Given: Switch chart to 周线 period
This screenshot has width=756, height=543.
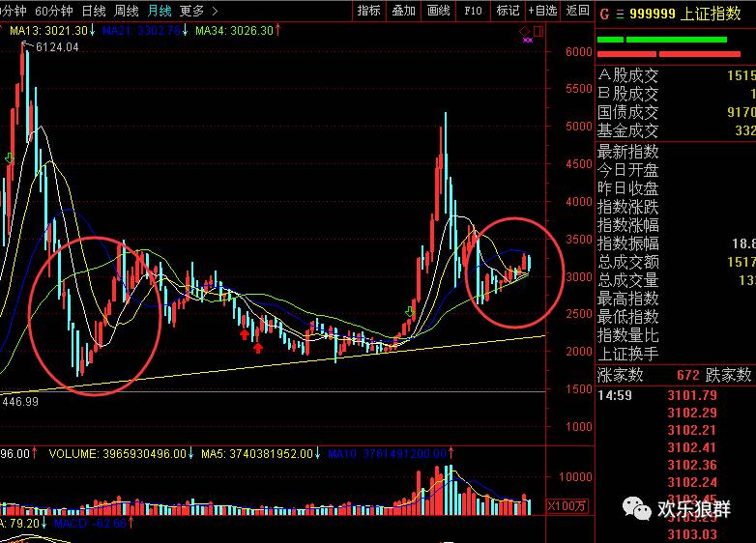Looking at the screenshot, I should [127, 11].
